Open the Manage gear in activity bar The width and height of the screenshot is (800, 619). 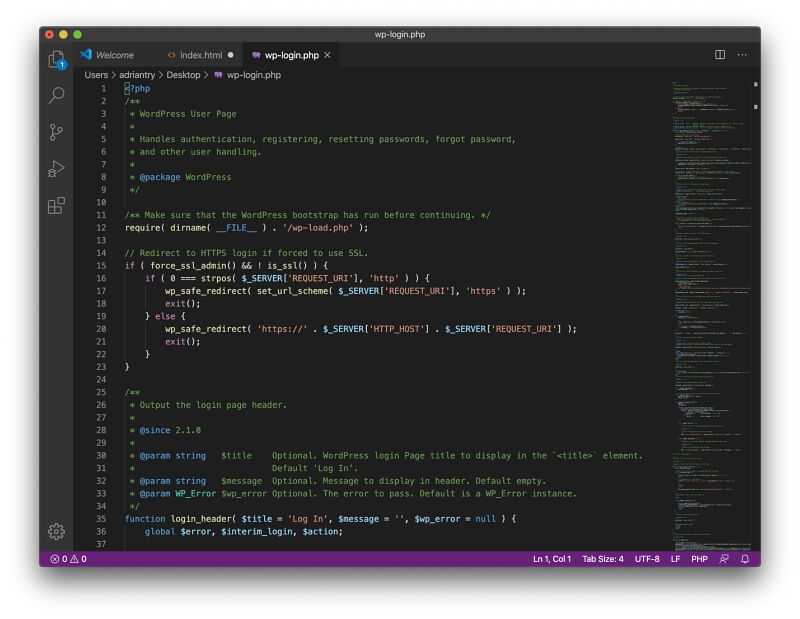[x=56, y=532]
